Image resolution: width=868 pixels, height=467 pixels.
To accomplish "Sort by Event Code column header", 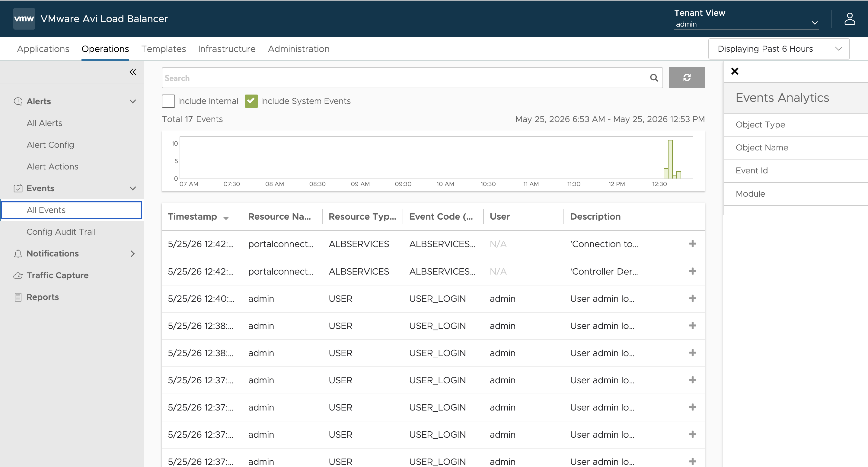I will 441,217.
